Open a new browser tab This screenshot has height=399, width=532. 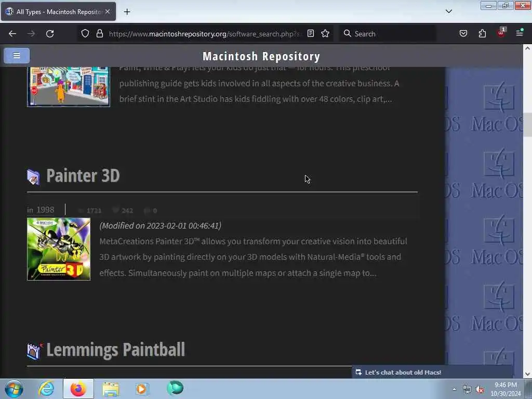(127, 12)
